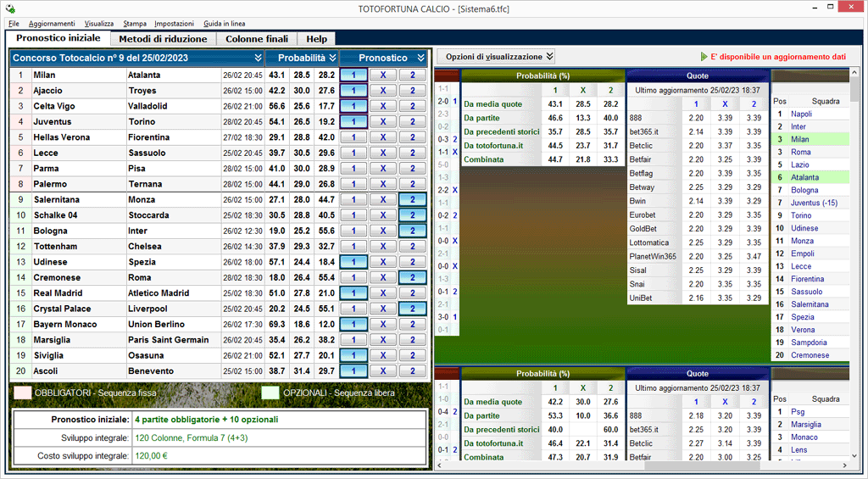868x479 pixels.
Task: Click the pink OBBLIGATORI color swatch
Action: (23, 393)
